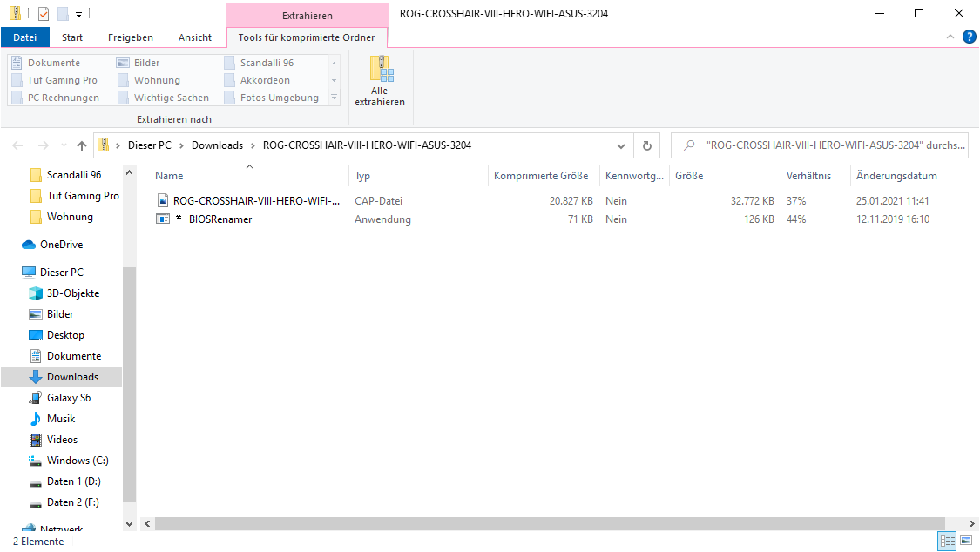Screen dimensions: 980x552
Task: Click Downloads in the address bar
Action: [x=217, y=145]
